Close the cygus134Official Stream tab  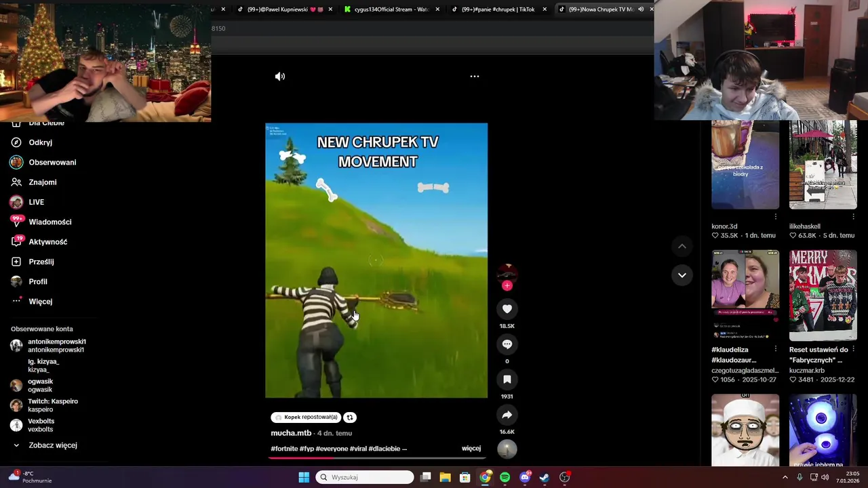click(437, 9)
